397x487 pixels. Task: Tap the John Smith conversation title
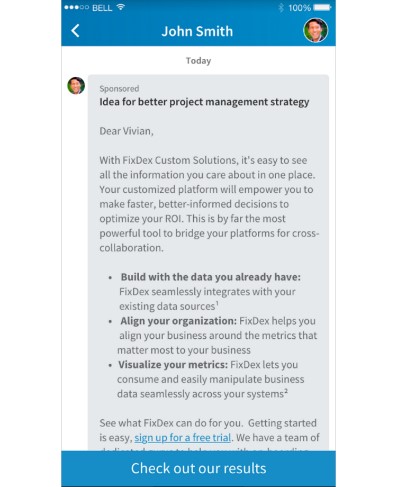(x=197, y=31)
